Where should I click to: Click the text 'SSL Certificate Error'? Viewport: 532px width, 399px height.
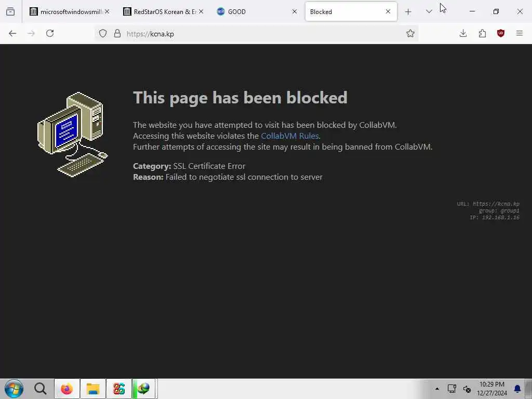pos(209,166)
